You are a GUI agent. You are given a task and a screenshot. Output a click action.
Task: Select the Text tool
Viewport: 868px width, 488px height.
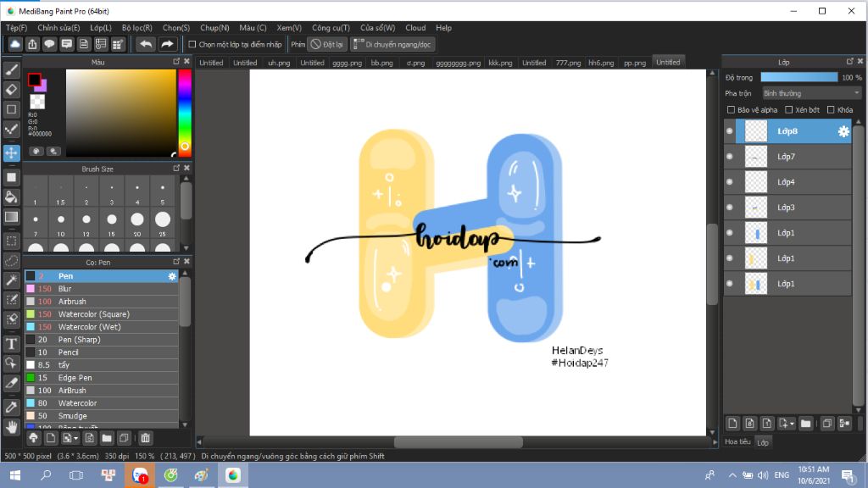pos(11,344)
